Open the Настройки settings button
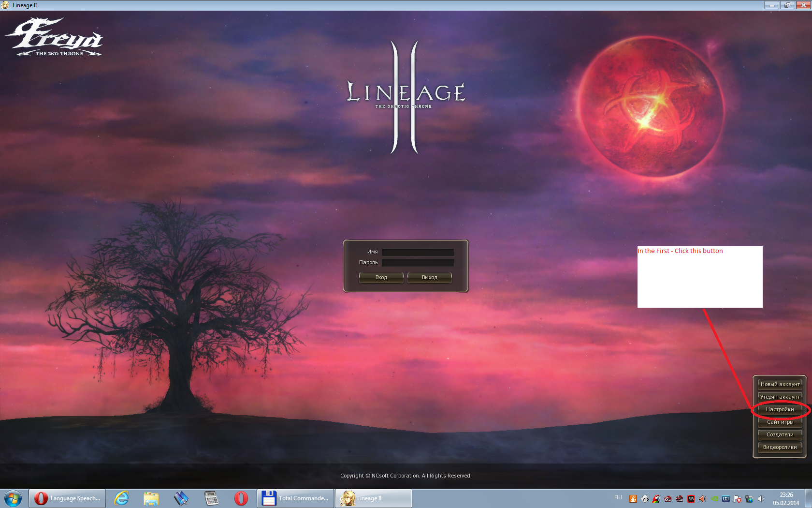Image resolution: width=812 pixels, height=508 pixels. 780,409
